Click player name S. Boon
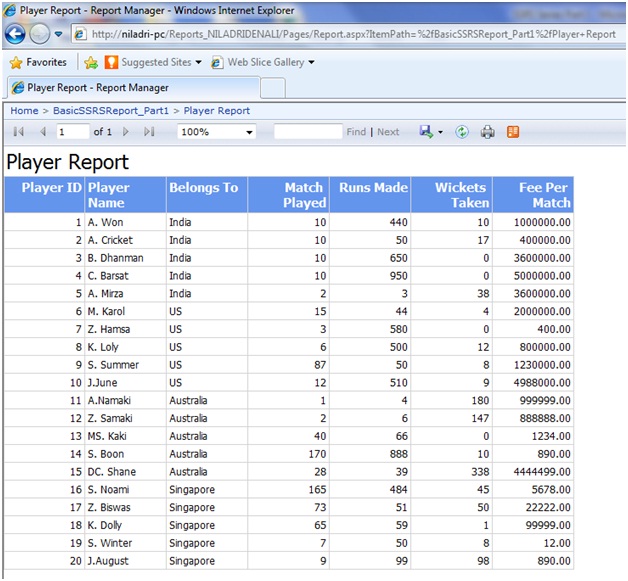Viewport: 628px width, 581px height. (106, 454)
